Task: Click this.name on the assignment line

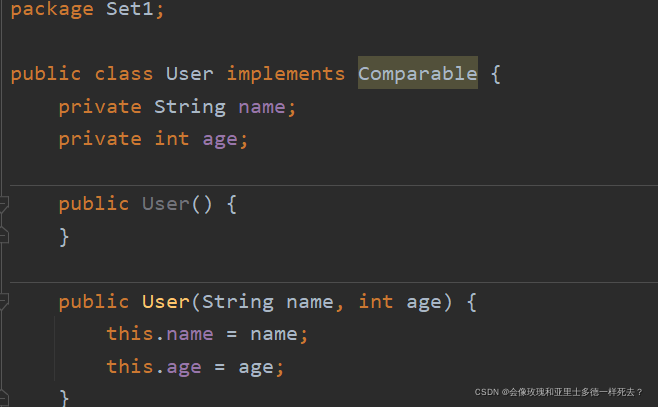Action: pos(160,334)
